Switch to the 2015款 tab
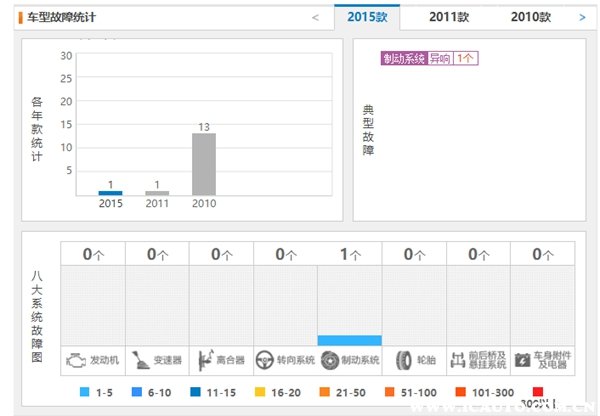Viewport: 600px width, 416px height. [366, 17]
